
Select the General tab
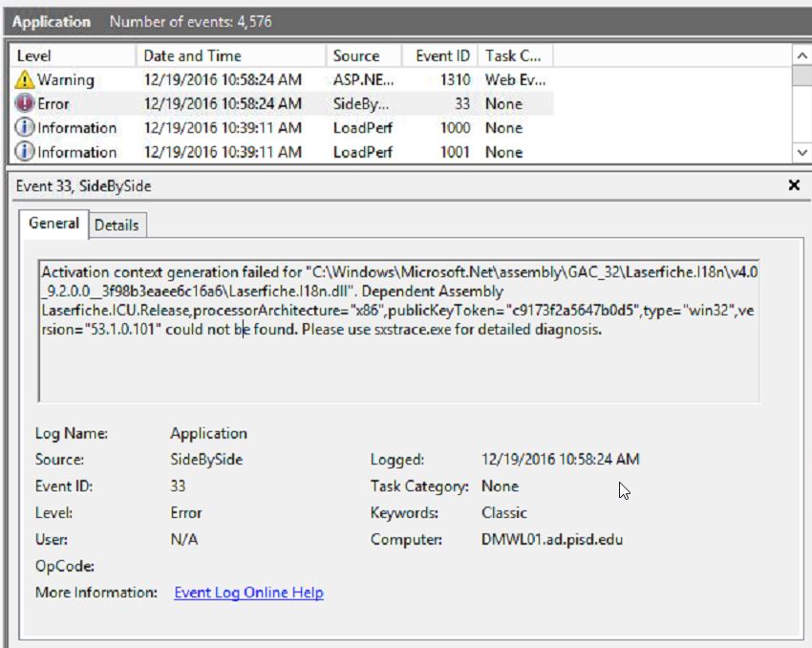[53, 224]
